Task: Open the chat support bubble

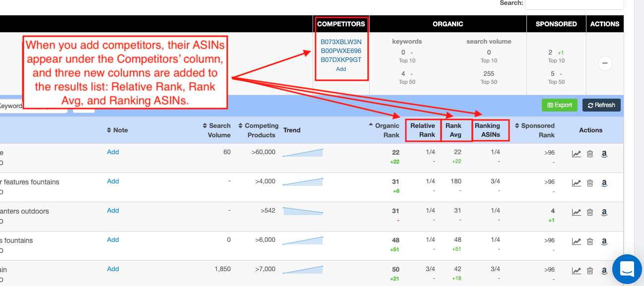Action: pyautogui.click(x=627, y=270)
